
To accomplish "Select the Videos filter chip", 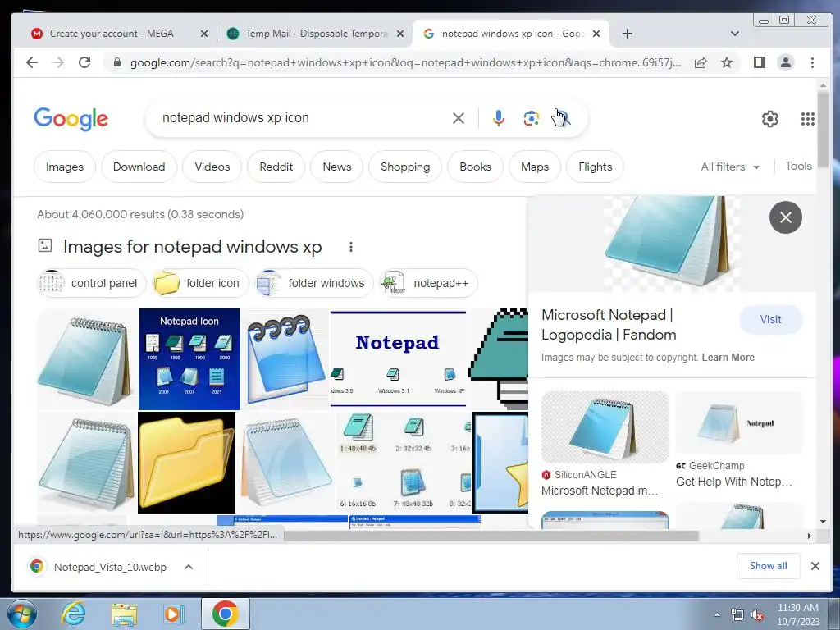I will 212,167.
